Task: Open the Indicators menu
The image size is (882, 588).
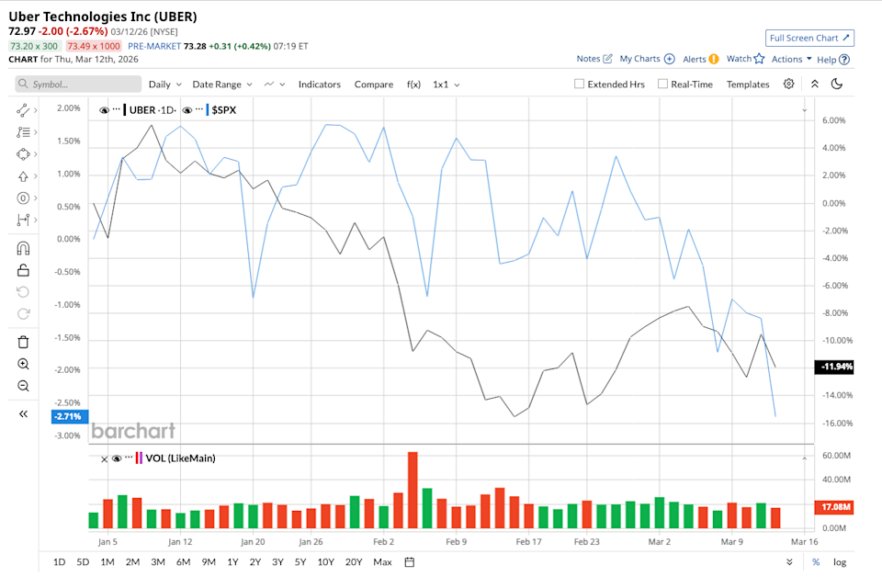Action: click(319, 84)
